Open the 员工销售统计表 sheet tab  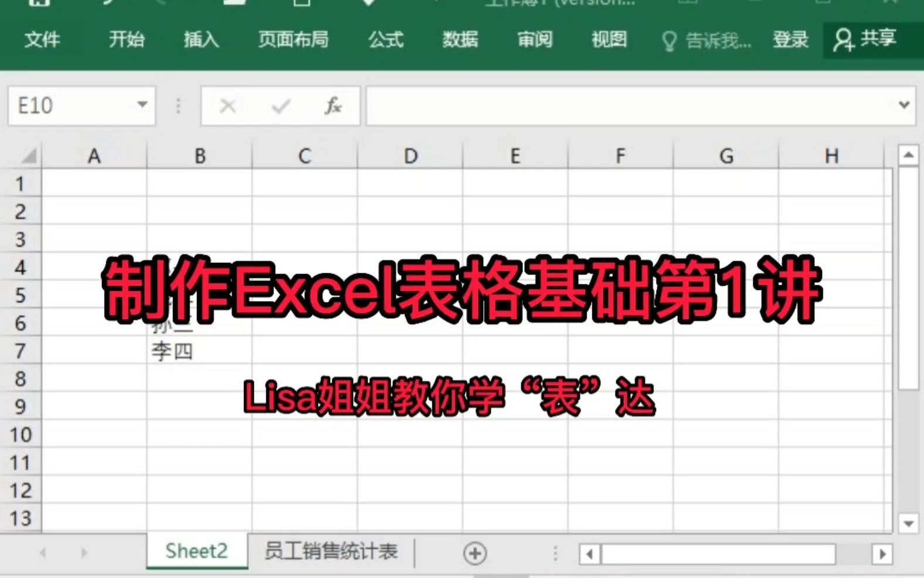331,552
